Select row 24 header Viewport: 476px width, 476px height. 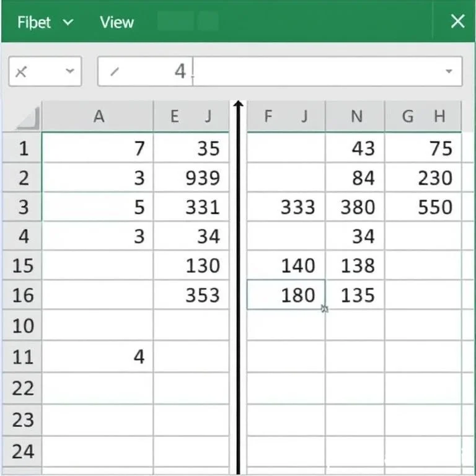pyautogui.click(x=22, y=451)
